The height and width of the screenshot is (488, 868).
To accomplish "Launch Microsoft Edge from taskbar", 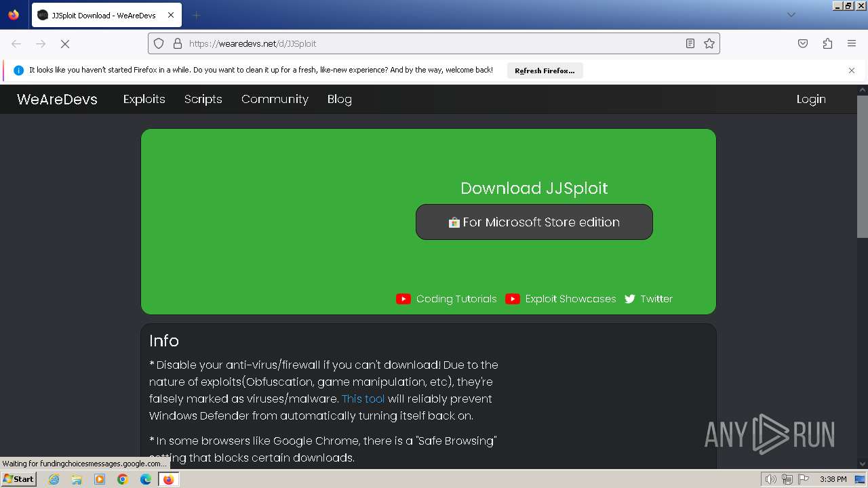I will [146, 479].
